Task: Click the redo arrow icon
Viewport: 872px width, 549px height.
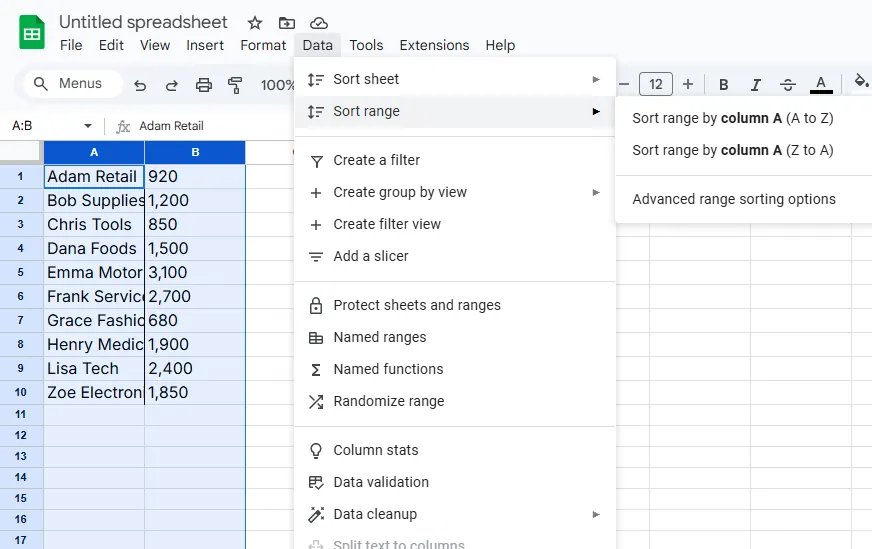Action: (x=172, y=85)
